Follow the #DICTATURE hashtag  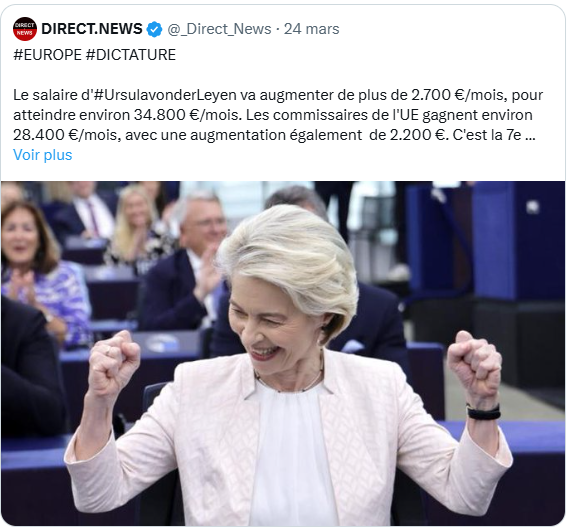tap(131, 55)
